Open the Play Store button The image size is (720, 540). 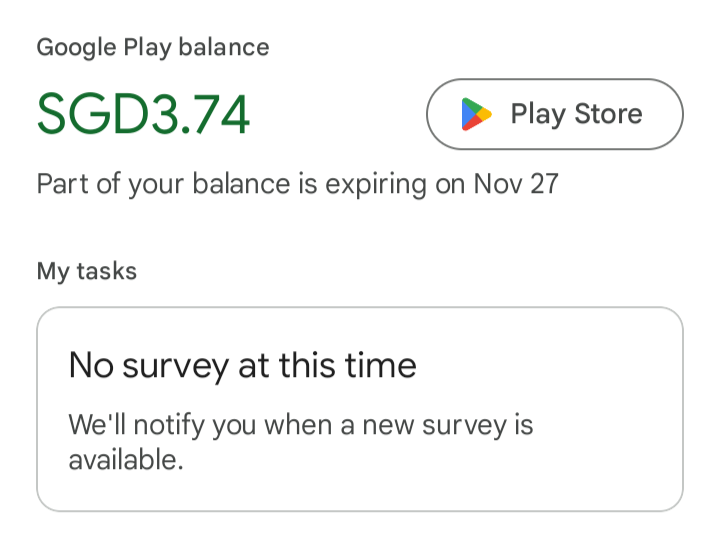tap(554, 114)
